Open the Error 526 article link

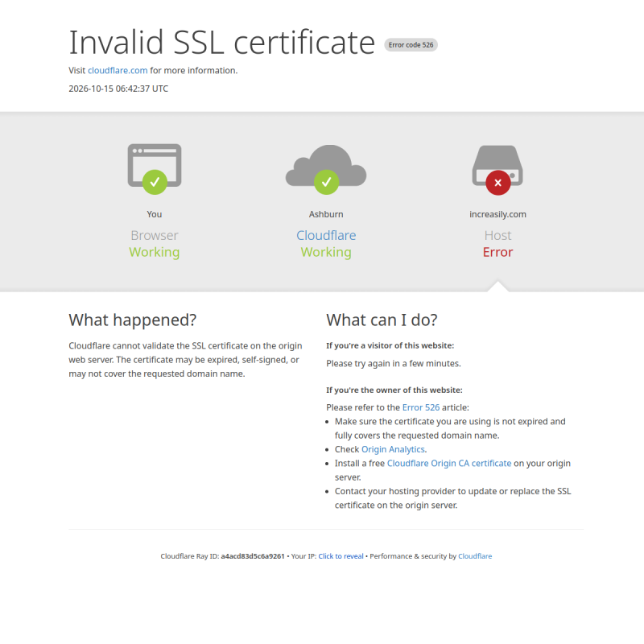[x=420, y=407]
